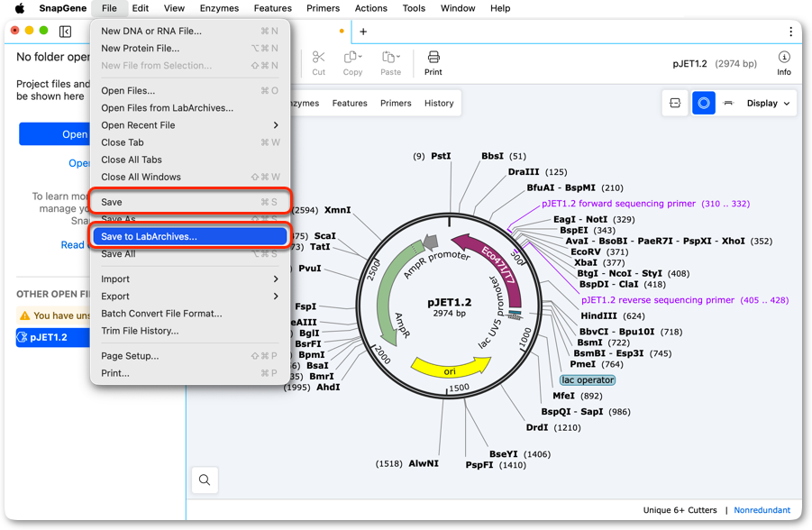Open the Tools menu
This screenshot has height=530, width=812.
point(414,8)
